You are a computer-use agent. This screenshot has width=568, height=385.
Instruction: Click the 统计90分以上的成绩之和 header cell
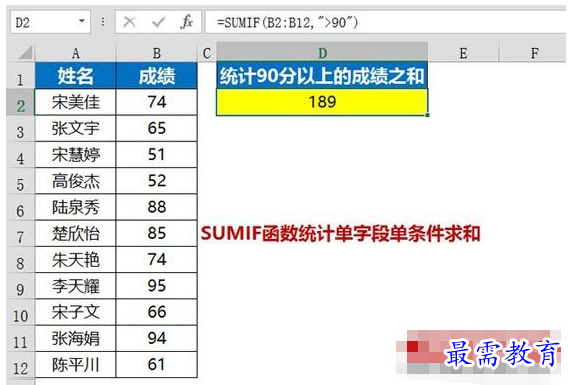click(x=322, y=76)
